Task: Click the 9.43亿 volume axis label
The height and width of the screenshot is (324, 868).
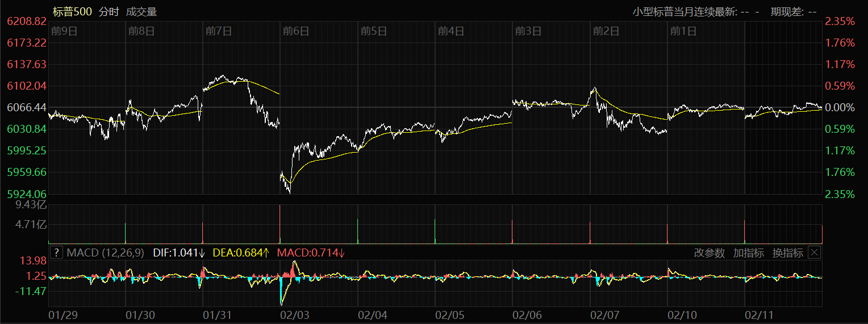Action: [31, 204]
